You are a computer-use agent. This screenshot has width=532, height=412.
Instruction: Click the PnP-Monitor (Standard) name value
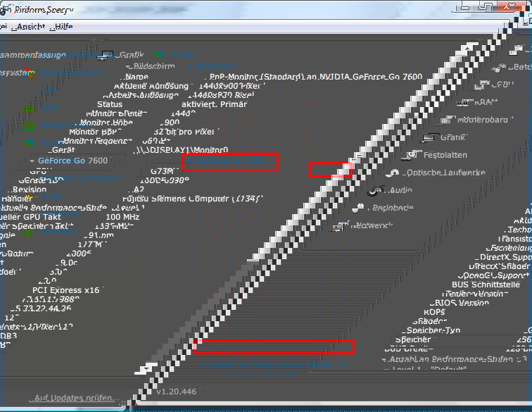click(x=316, y=77)
